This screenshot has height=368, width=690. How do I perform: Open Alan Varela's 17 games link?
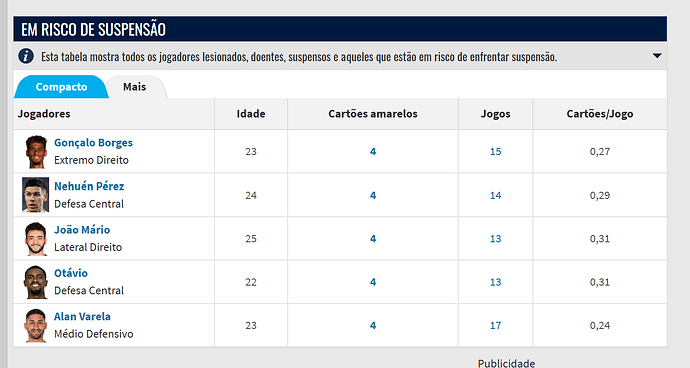tap(495, 325)
